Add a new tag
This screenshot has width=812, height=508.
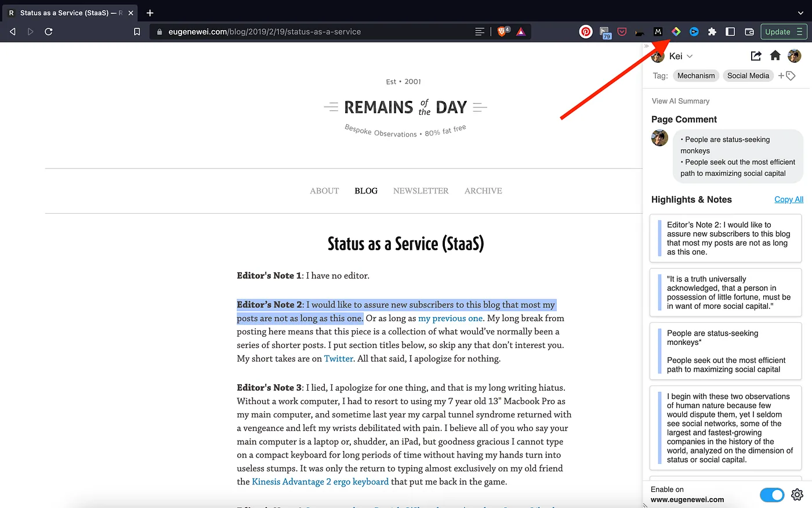(x=786, y=75)
